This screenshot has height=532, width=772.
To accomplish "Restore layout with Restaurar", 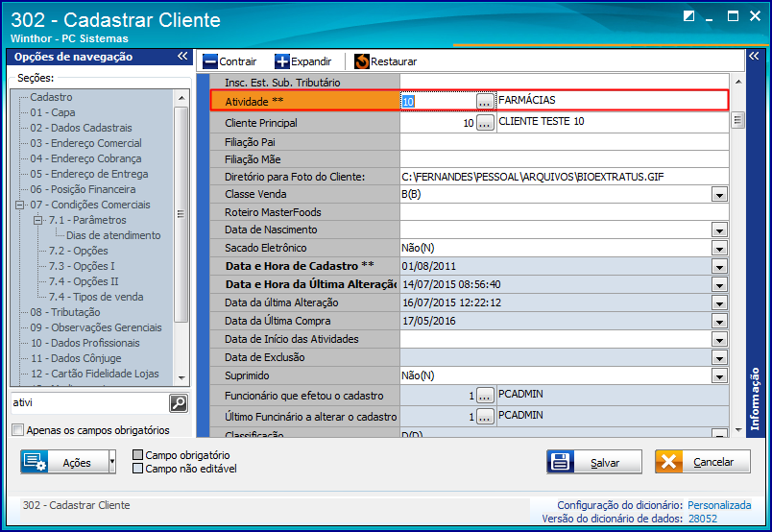I will pyautogui.click(x=385, y=61).
